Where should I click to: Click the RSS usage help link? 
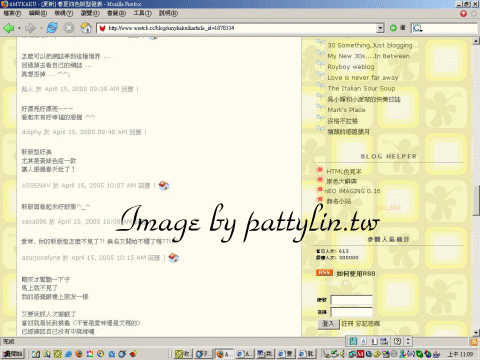(x=356, y=274)
